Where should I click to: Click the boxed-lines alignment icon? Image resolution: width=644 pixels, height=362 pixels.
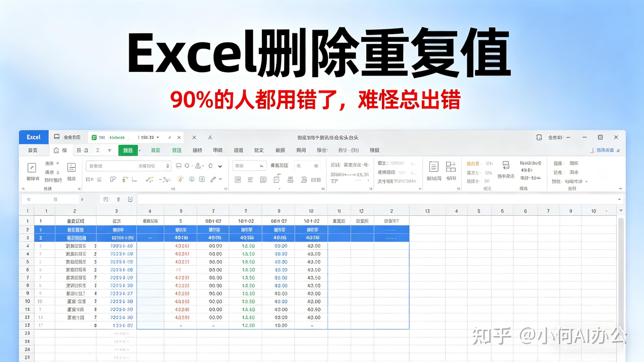[x=238, y=180]
